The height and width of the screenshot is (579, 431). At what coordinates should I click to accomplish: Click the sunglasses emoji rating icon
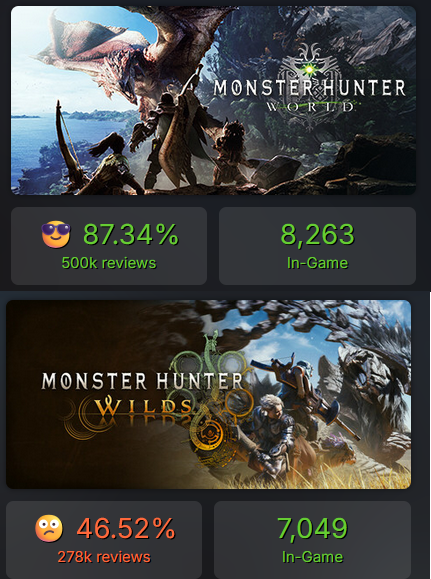pyautogui.click(x=56, y=234)
